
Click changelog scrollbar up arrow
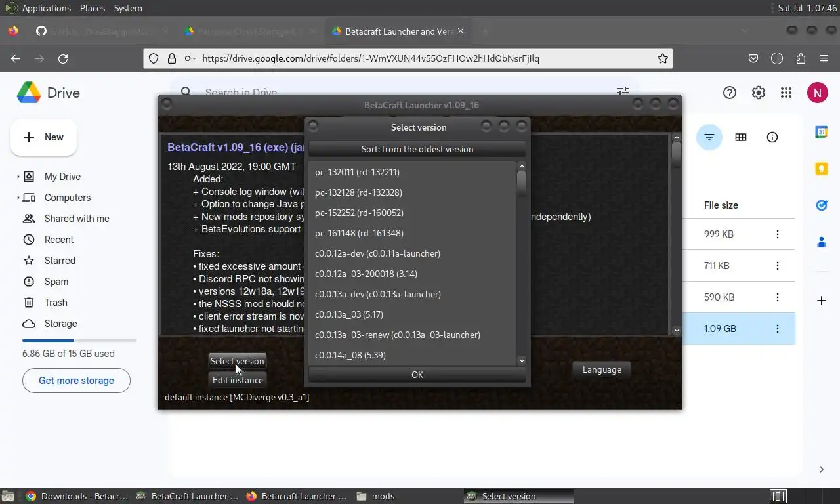[677, 138]
